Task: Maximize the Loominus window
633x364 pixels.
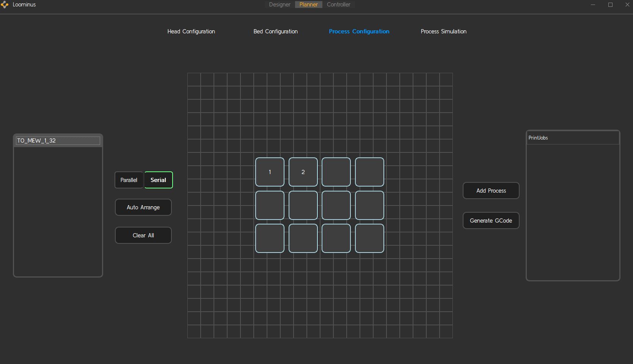Action: (x=610, y=5)
